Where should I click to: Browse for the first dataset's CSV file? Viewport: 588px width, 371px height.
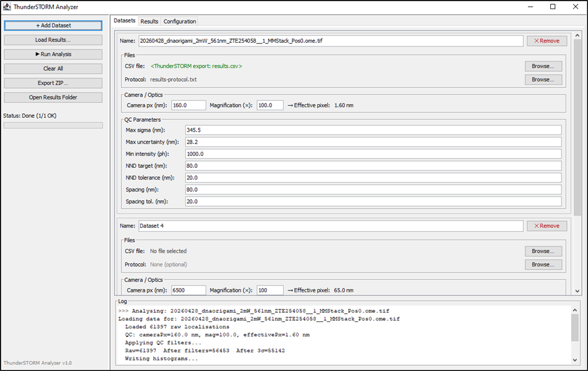tap(543, 66)
